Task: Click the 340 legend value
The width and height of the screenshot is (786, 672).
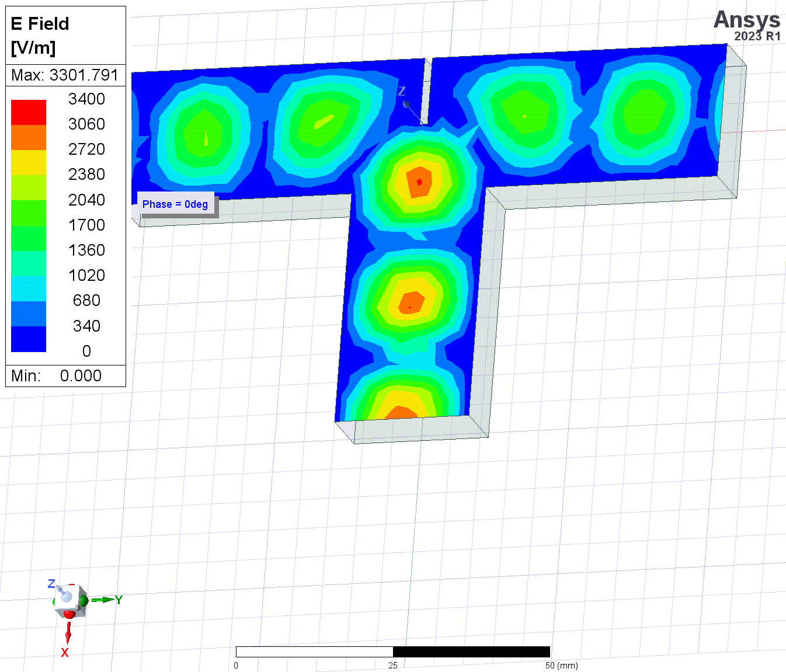Action: pyautogui.click(x=86, y=326)
